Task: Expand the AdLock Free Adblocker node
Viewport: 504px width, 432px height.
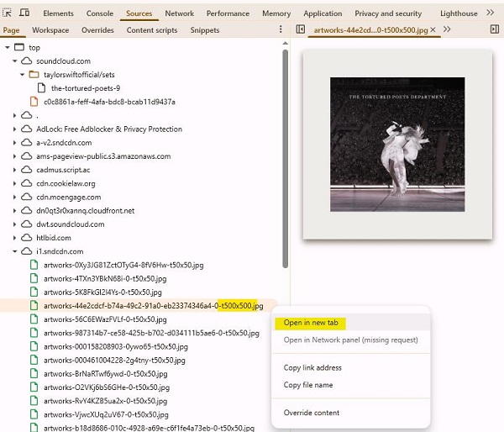Action: (x=14, y=129)
